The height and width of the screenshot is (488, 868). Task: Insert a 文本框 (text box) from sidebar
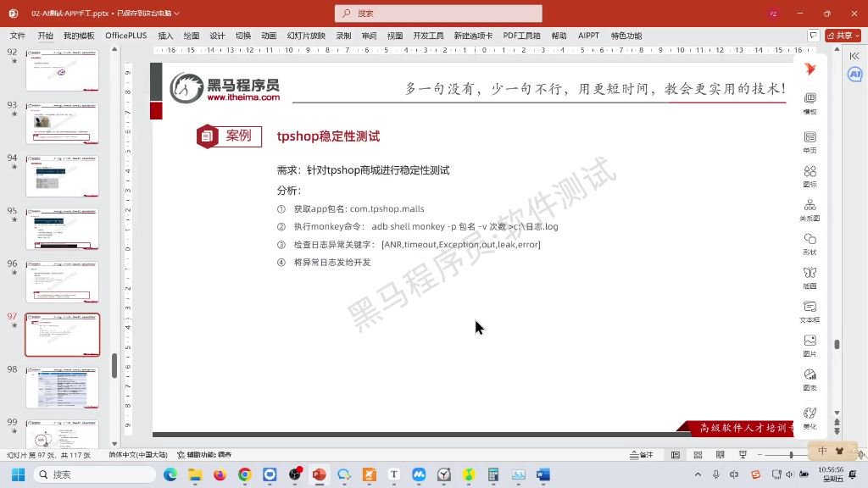810,312
